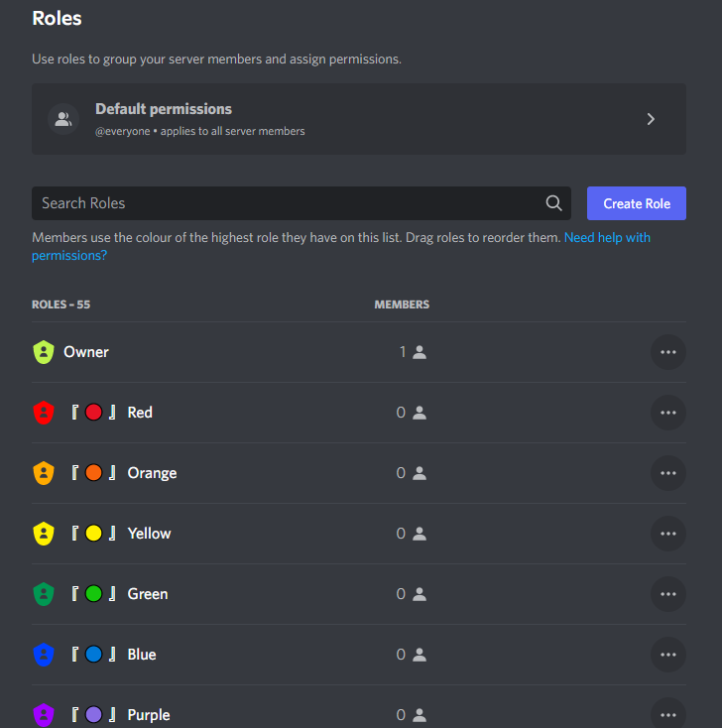The image size is (722, 728).
Task: Click the Default permissions members icon
Action: coord(63,119)
